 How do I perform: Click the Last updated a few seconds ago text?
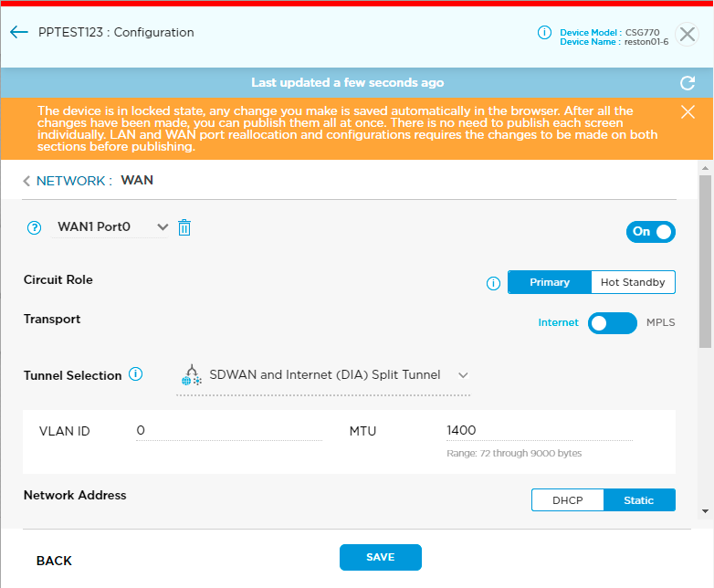point(348,82)
